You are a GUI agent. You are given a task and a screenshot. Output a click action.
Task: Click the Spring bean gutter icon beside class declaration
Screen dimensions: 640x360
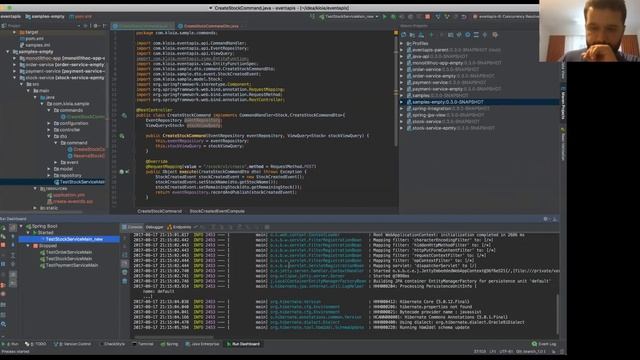point(124,116)
